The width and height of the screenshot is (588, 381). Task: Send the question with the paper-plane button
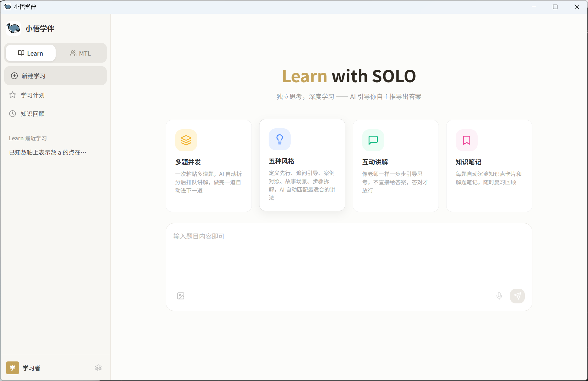(517, 296)
